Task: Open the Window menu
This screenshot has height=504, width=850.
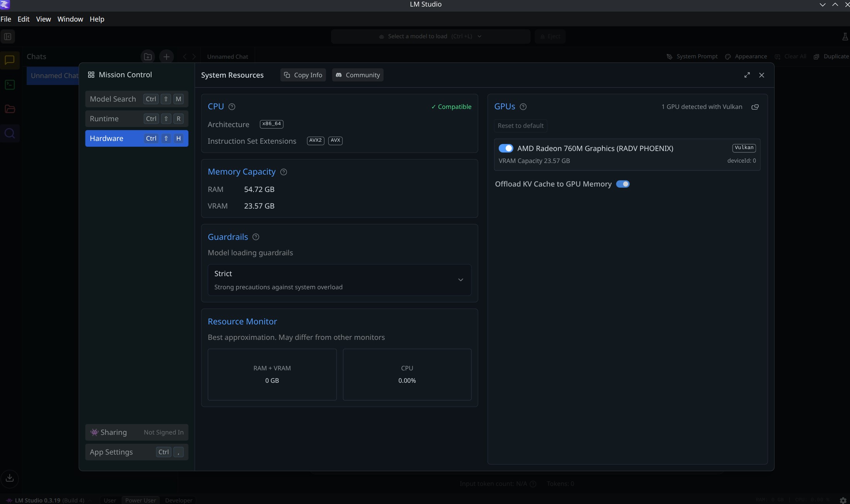Action: 70,19
